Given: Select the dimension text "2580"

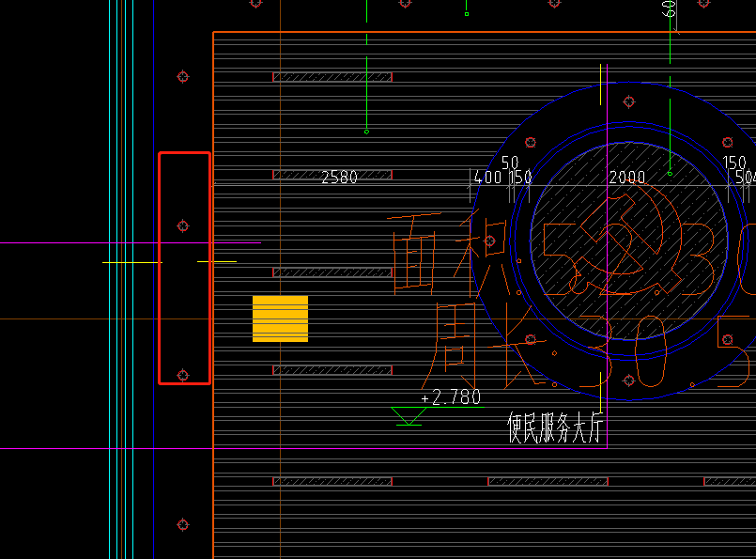Looking at the screenshot, I should 339,178.
